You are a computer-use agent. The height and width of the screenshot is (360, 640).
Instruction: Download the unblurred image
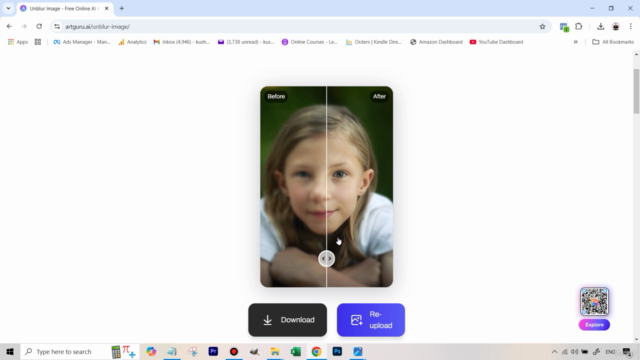[287, 320]
